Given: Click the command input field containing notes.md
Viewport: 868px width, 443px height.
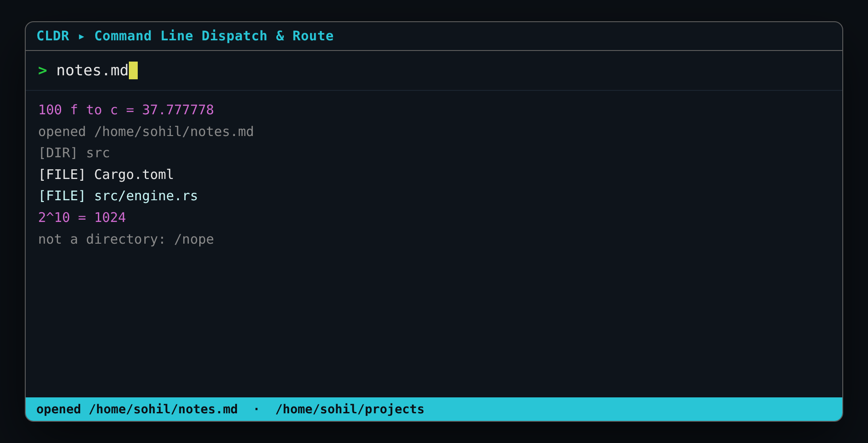Looking at the screenshot, I should 434,70.
